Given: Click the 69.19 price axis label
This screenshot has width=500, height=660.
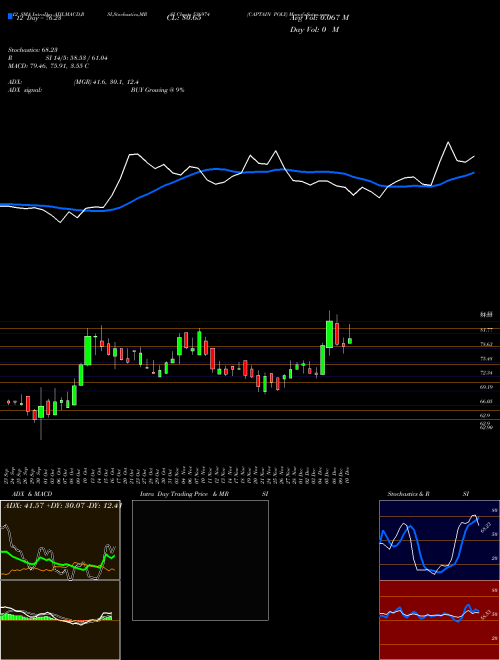Looking at the screenshot, I should [487, 387].
